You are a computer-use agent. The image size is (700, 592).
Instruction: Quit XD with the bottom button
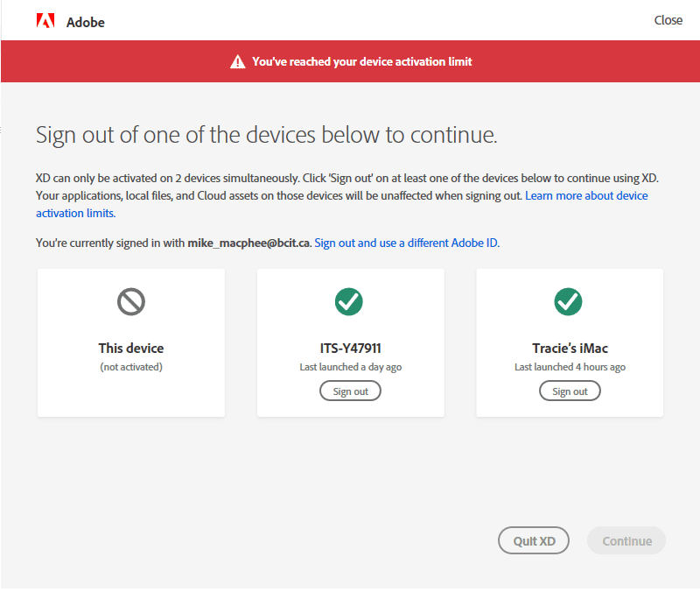[534, 540]
